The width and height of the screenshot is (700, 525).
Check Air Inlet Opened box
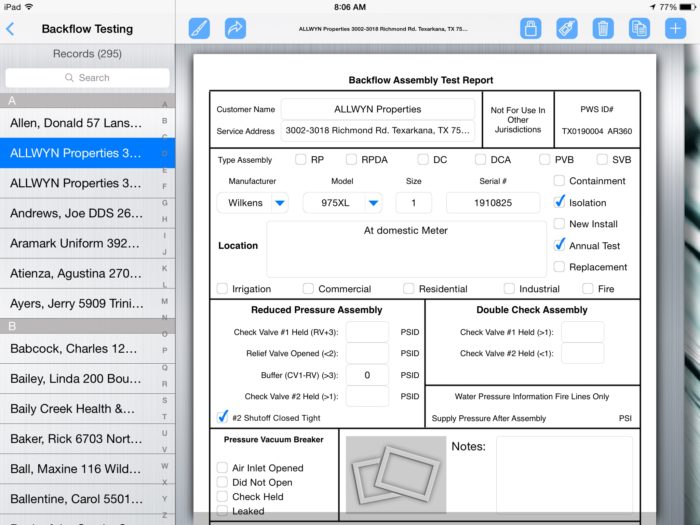pos(222,467)
